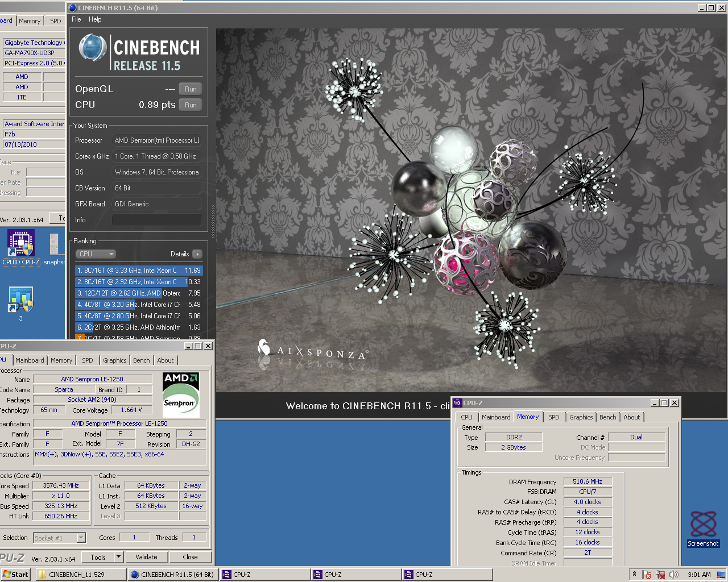Select ranking row 1, Intel Xeon at 3.33 GHz
728x582 pixels.
[139, 271]
